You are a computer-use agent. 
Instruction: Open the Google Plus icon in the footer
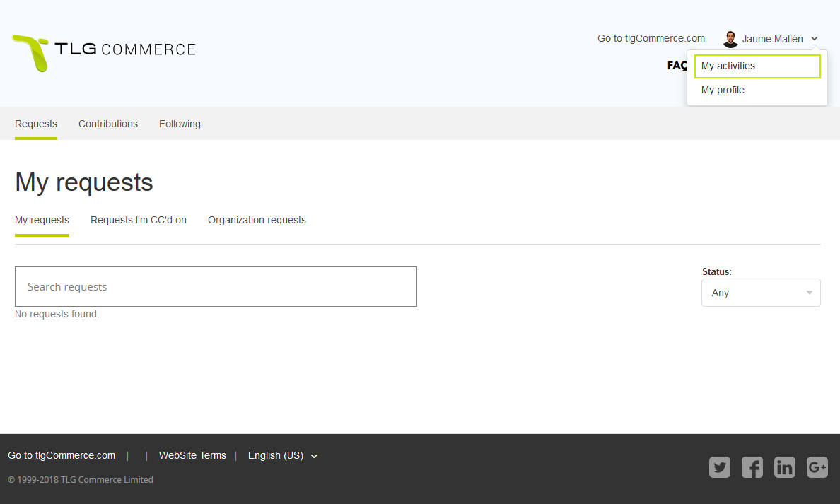817,467
